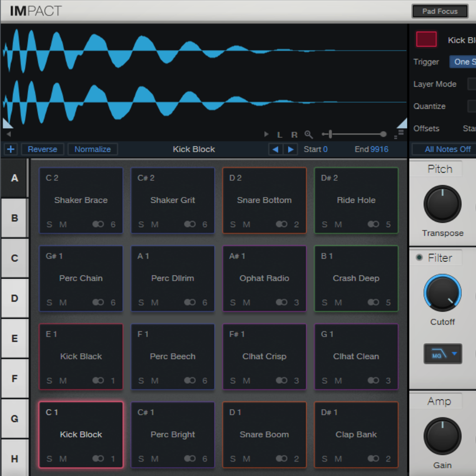The width and height of the screenshot is (476, 476).
Task: Select the D# 1 Clap Bank pad
Action: (356, 435)
